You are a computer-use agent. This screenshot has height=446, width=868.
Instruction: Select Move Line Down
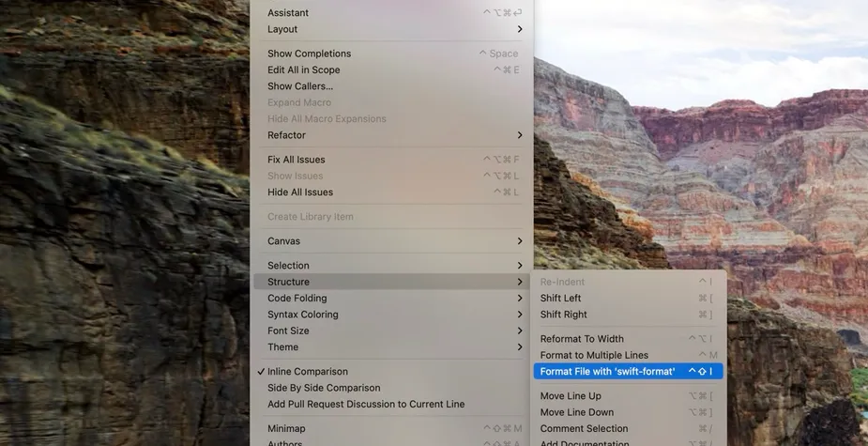click(629, 412)
